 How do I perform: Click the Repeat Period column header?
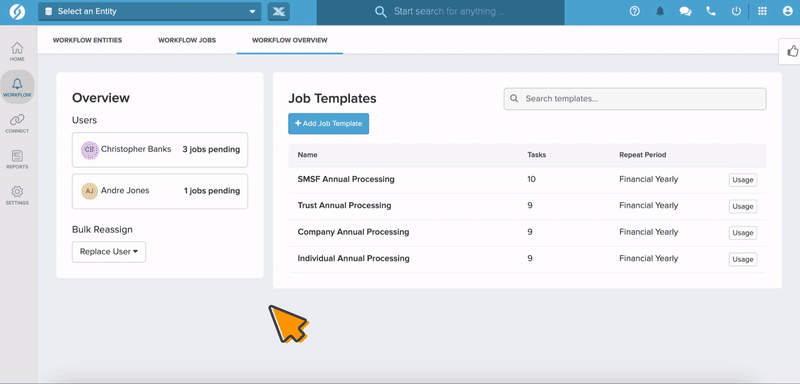(x=642, y=155)
